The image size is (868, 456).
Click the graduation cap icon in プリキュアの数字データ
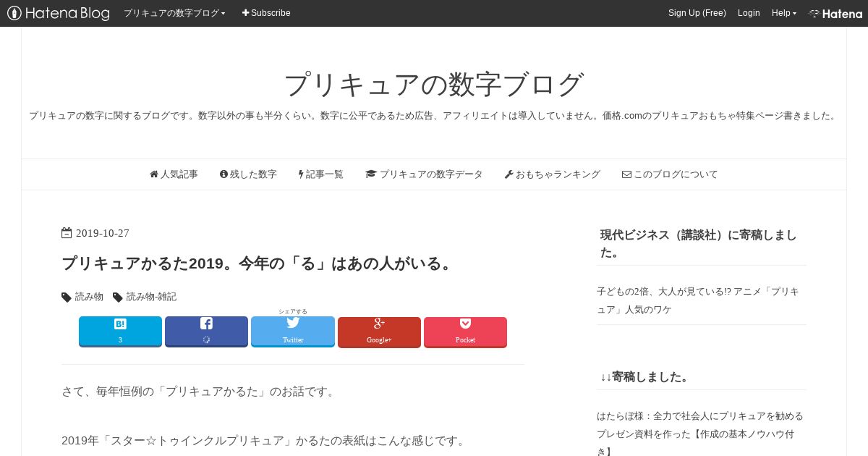[x=371, y=174]
